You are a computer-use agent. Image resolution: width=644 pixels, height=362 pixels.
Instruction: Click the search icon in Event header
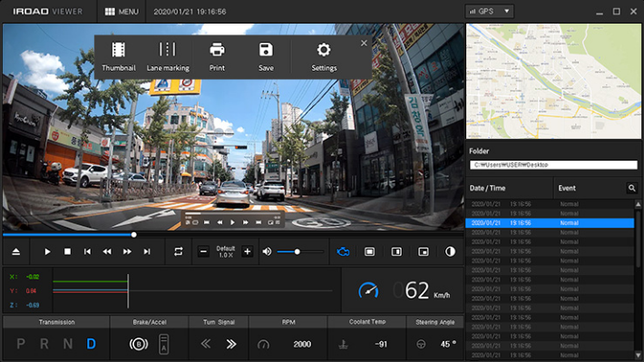pos(631,188)
